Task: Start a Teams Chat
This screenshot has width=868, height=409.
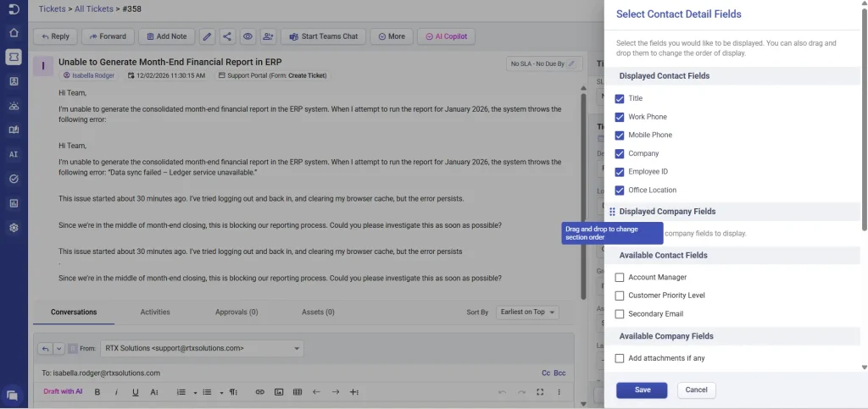Action: tap(323, 36)
